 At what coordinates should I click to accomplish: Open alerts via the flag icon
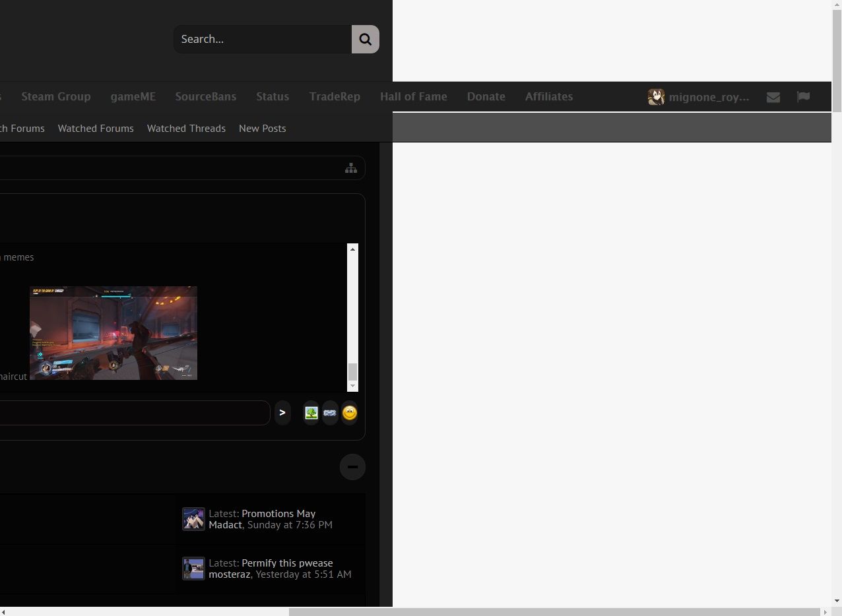click(803, 97)
